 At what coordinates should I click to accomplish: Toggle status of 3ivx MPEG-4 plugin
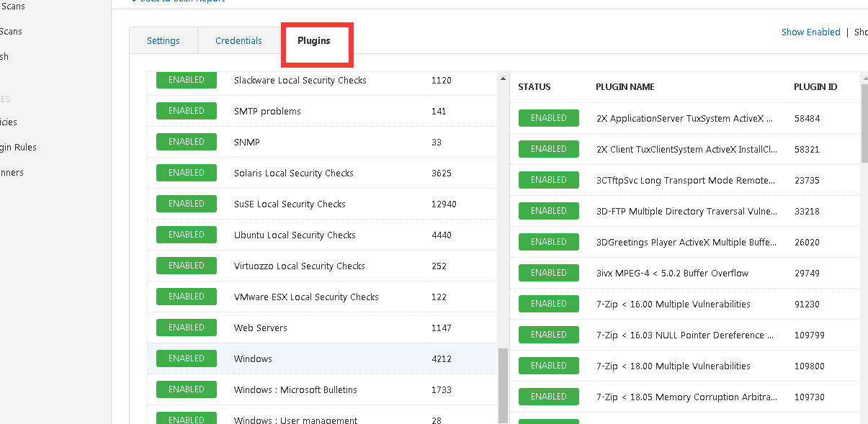pyautogui.click(x=549, y=273)
